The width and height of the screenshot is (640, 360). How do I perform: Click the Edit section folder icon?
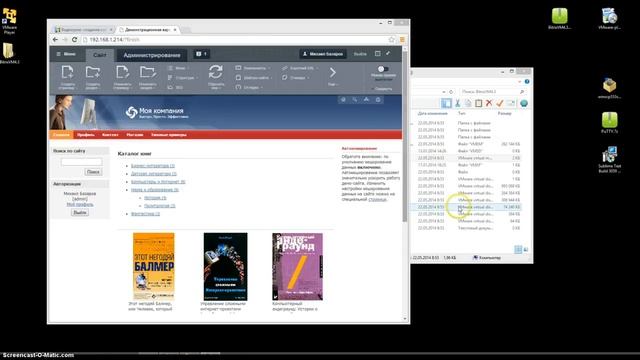click(x=148, y=72)
